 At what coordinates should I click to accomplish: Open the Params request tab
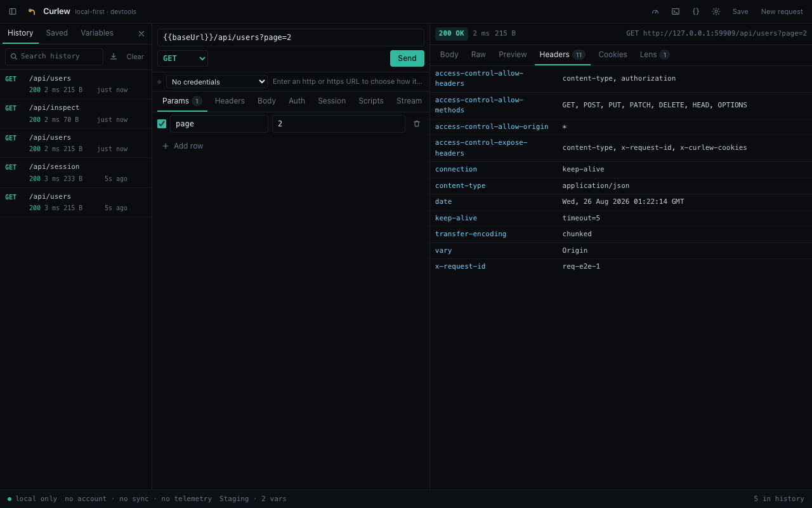[182, 101]
